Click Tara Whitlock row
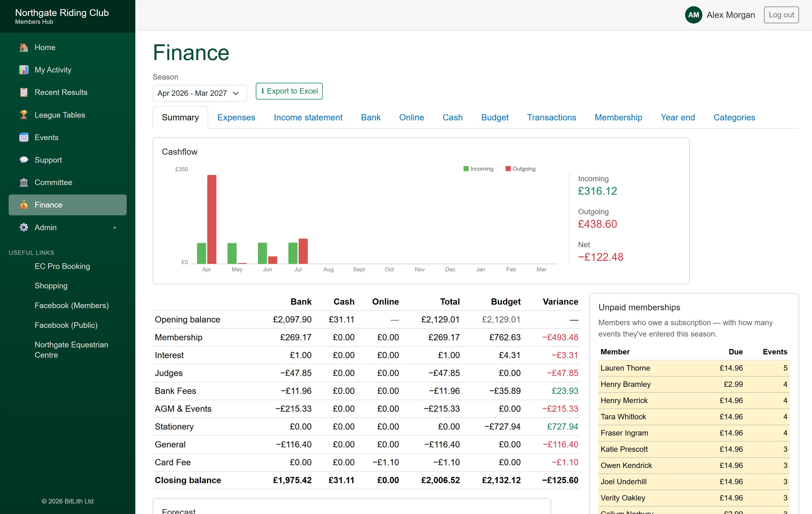Viewport: 812px width, 514px height. click(694, 417)
